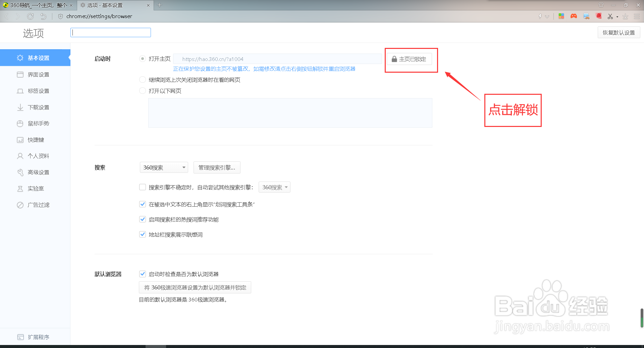Image resolution: width=644 pixels, height=348 pixels.
Task: Click the 主页已锁定 unlock button
Action: pos(409,59)
